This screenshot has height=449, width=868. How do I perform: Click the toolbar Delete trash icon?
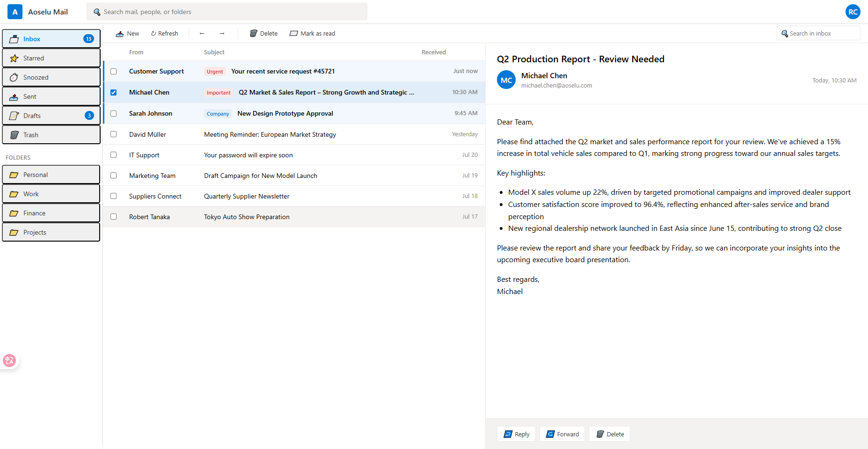click(x=254, y=34)
